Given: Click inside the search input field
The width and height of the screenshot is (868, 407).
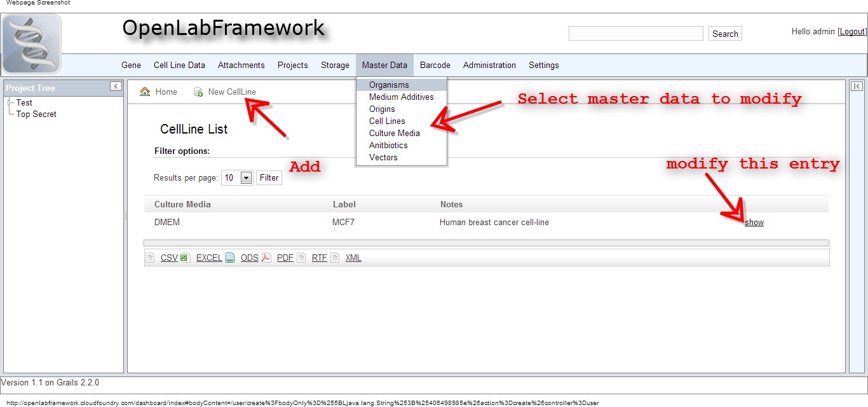Looking at the screenshot, I should [x=635, y=33].
